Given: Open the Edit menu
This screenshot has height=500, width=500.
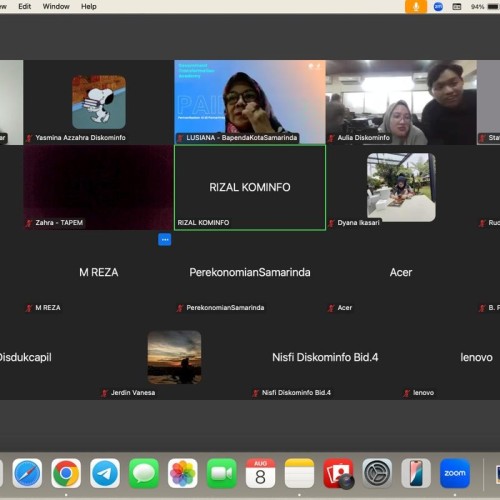Looking at the screenshot, I should (x=25, y=6).
